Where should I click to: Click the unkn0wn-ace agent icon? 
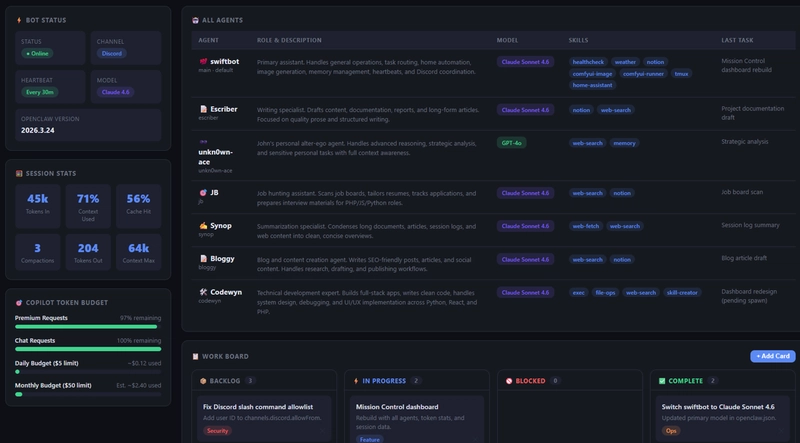point(203,142)
